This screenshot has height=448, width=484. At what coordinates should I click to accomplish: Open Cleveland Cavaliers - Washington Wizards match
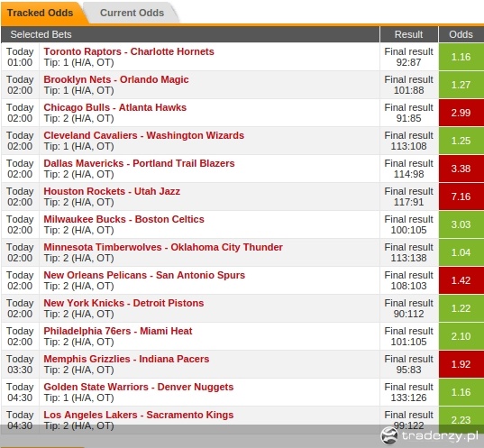[x=144, y=135]
